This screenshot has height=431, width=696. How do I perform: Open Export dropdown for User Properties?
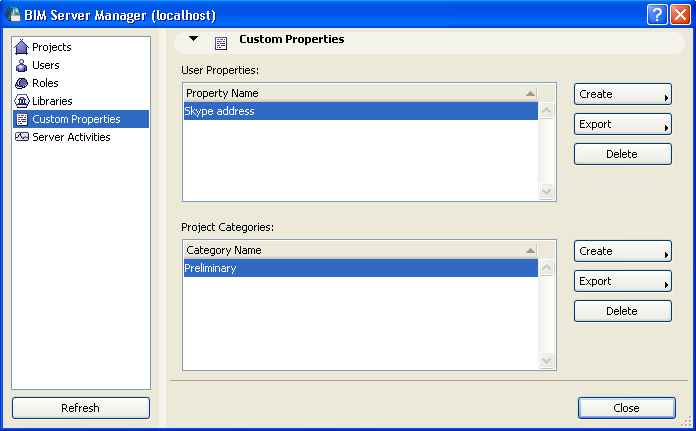point(622,124)
